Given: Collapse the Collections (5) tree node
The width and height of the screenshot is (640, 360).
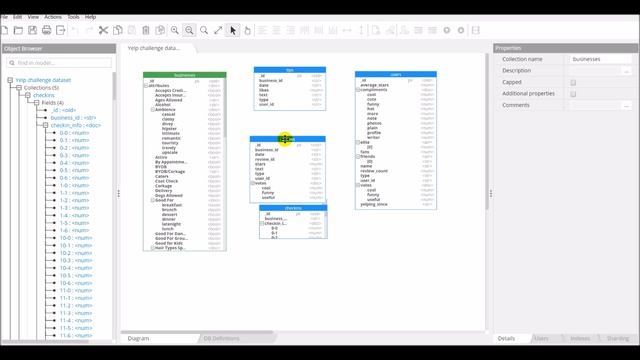Looking at the screenshot, I should pyautogui.click(x=19, y=88).
